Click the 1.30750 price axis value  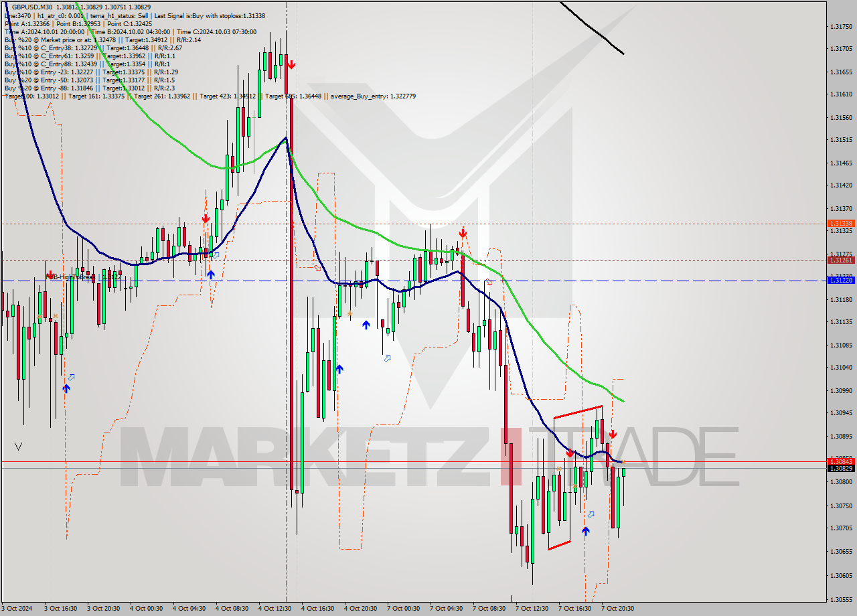point(841,506)
